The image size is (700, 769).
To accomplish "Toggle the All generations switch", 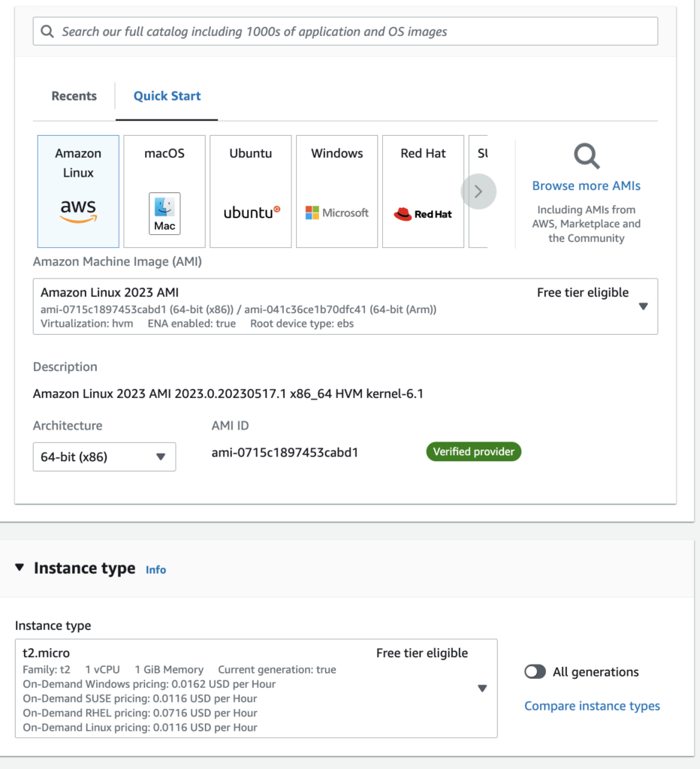I will (x=536, y=672).
